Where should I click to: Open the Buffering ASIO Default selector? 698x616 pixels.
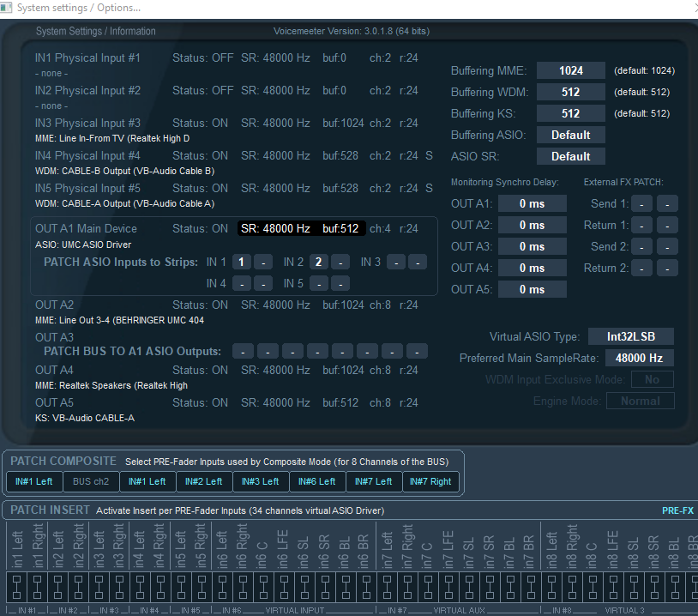coord(570,135)
